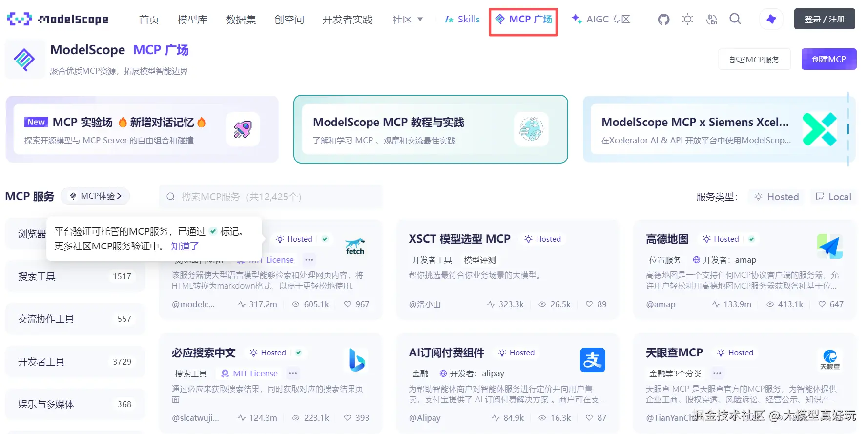Click the verified check badge on 高德地图
The width and height of the screenshot is (868, 434).
752,239
